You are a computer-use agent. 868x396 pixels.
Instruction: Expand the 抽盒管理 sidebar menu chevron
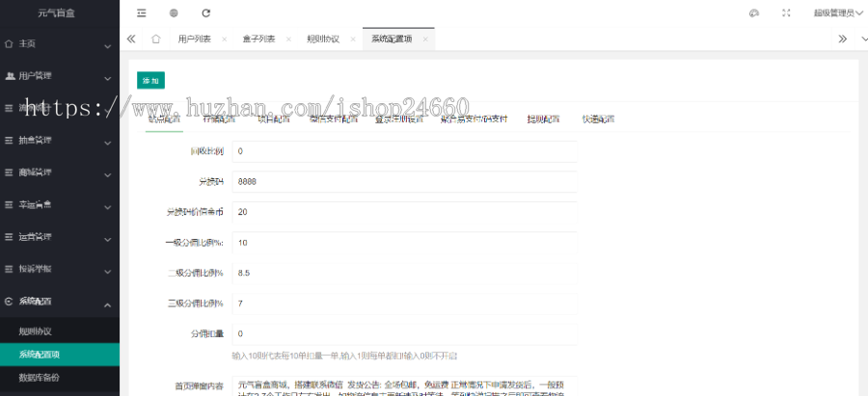pyautogui.click(x=108, y=144)
